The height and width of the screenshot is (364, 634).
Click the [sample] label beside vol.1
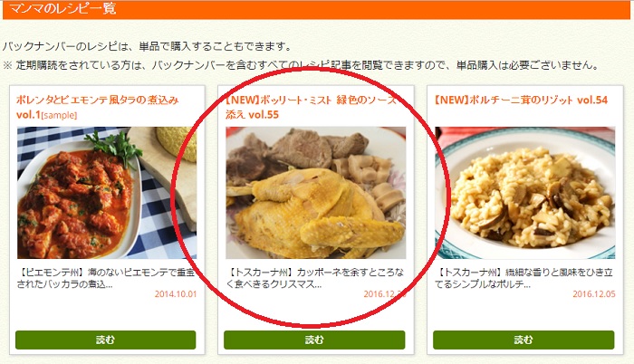pos(59,115)
